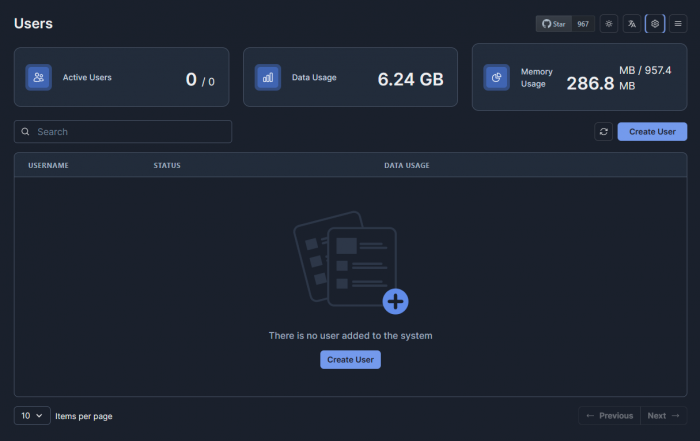Open core settings cube icon
700x441 pixels.
pyautogui.click(x=655, y=23)
